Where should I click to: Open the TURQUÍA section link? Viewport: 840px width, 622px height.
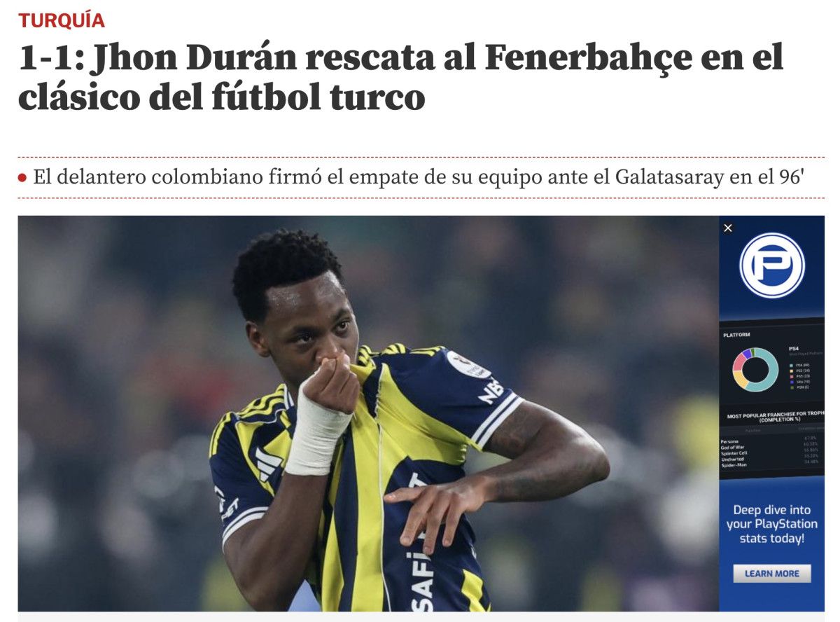(x=62, y=20)
